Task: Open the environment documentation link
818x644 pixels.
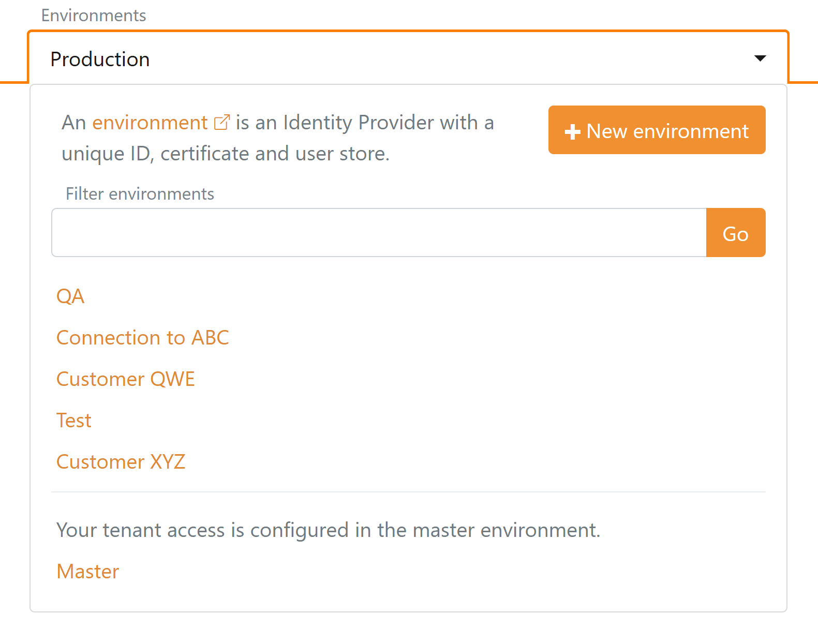Action: click(150, 123)
